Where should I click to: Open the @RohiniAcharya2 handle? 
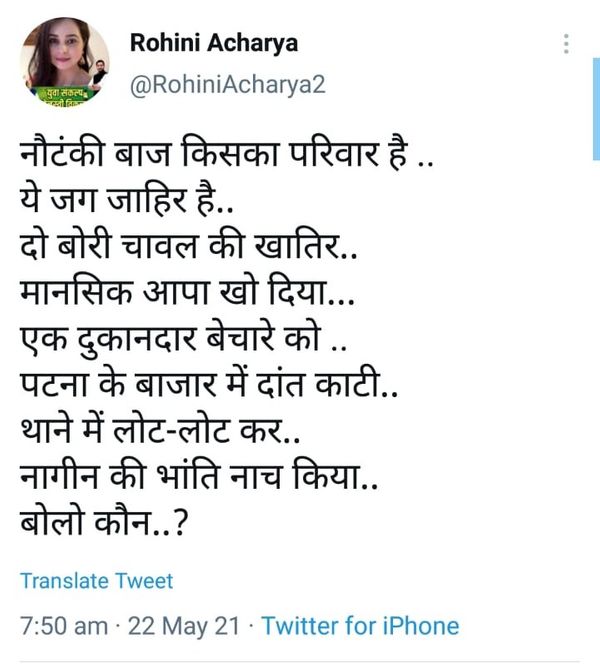click(227, 84)
